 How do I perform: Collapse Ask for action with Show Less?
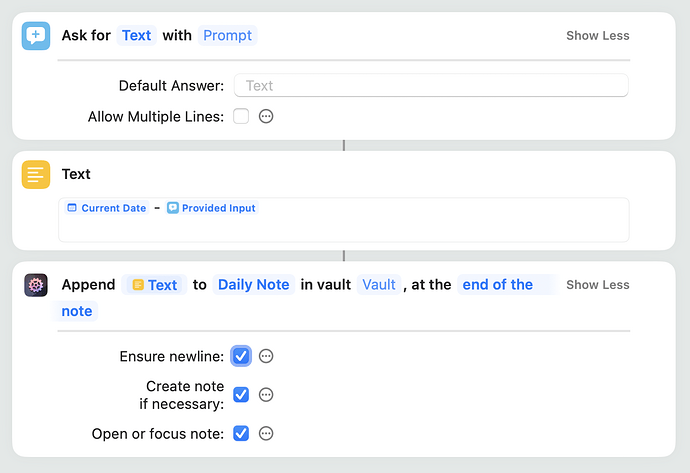(x=597, y=36)
